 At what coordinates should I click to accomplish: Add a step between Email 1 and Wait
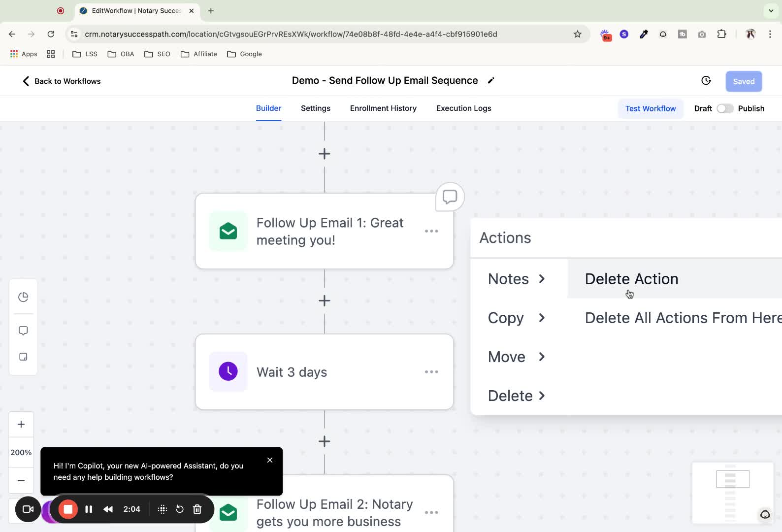[x=324, y=300]
